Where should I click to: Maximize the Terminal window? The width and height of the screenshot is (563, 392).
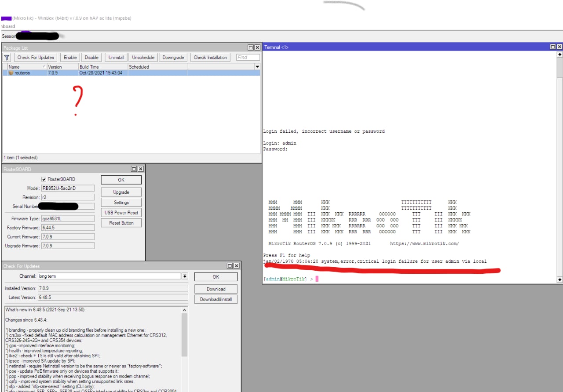pos(553,47)
